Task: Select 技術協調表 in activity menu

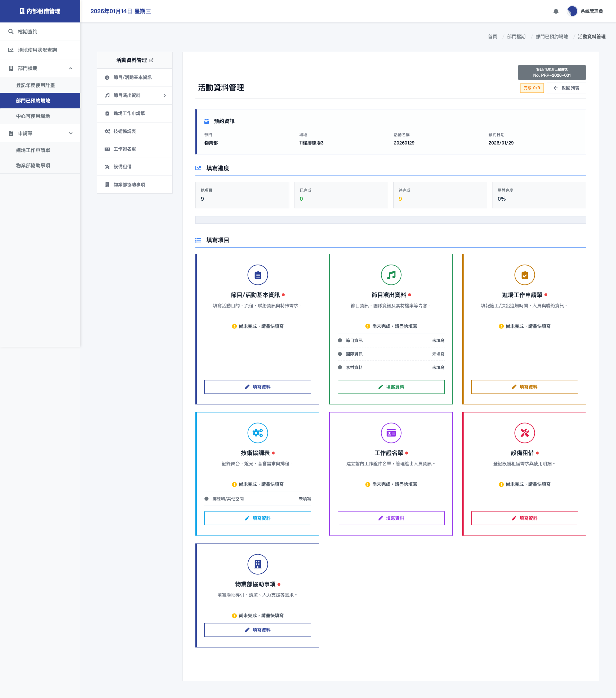Action: 124,131
